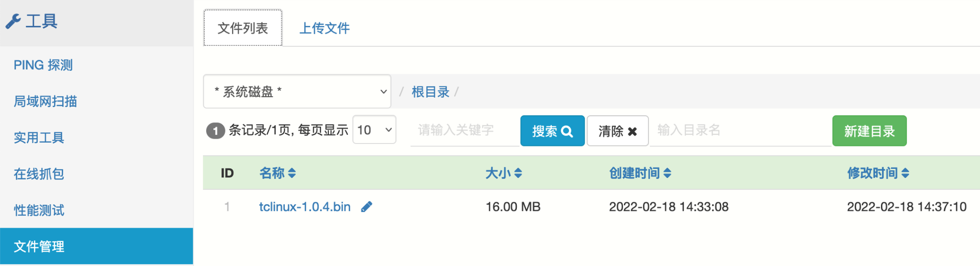
Task: Switch to the 上传文件 tab
Action: click(x=324, y=28)
